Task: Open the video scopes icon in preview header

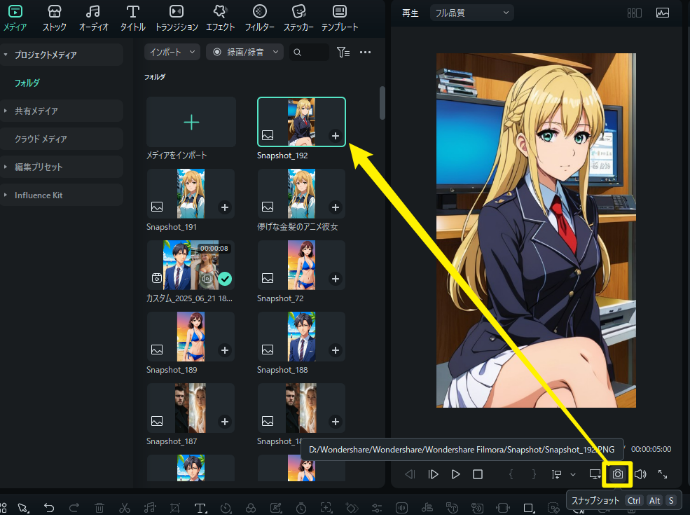Action: [662, 13]
